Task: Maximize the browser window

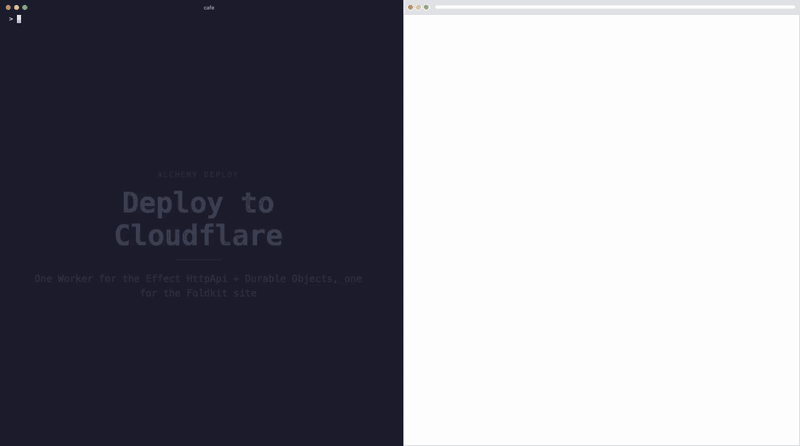Action: [x=426, y=7]
